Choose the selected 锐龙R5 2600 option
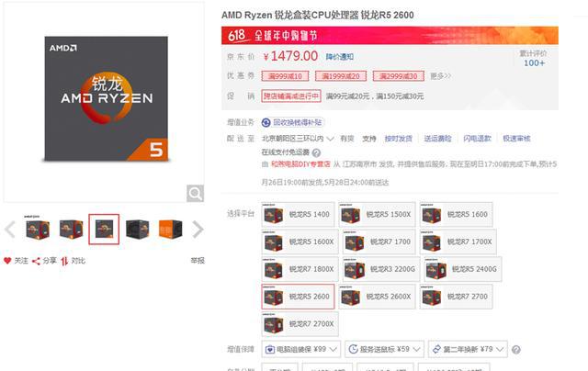The height and width of the screenshot is (371, 588). [298, 297]
